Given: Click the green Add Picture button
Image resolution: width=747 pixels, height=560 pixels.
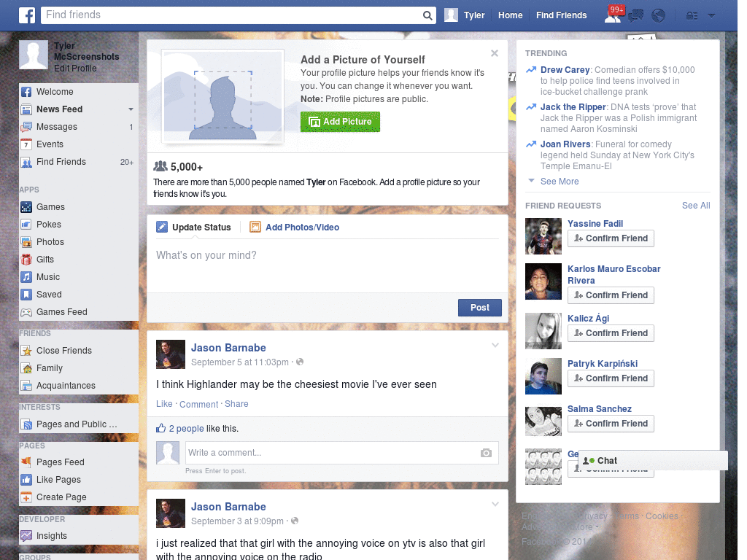Looking at the screenshot, I should (x=340, y=122).
